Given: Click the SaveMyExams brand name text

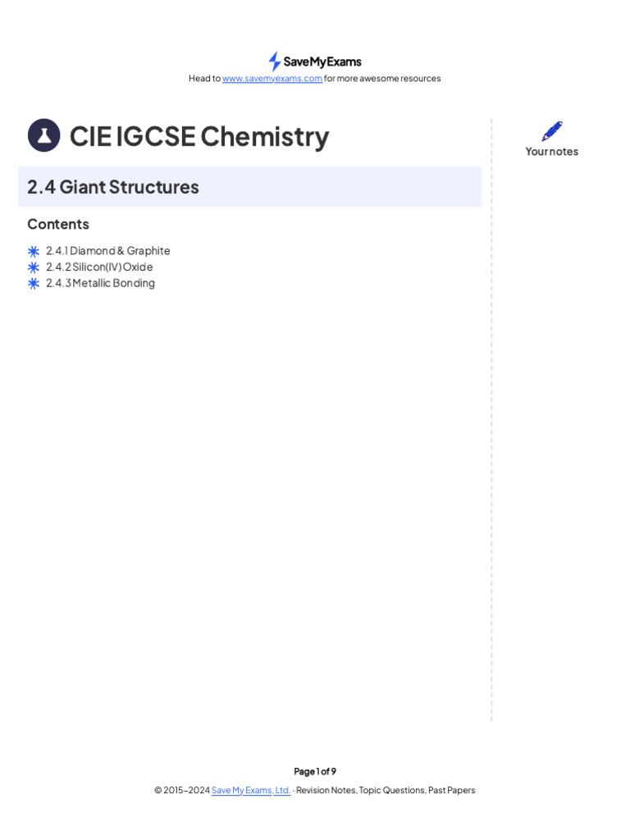Looking at the screenshot, I should pos(322,62).
